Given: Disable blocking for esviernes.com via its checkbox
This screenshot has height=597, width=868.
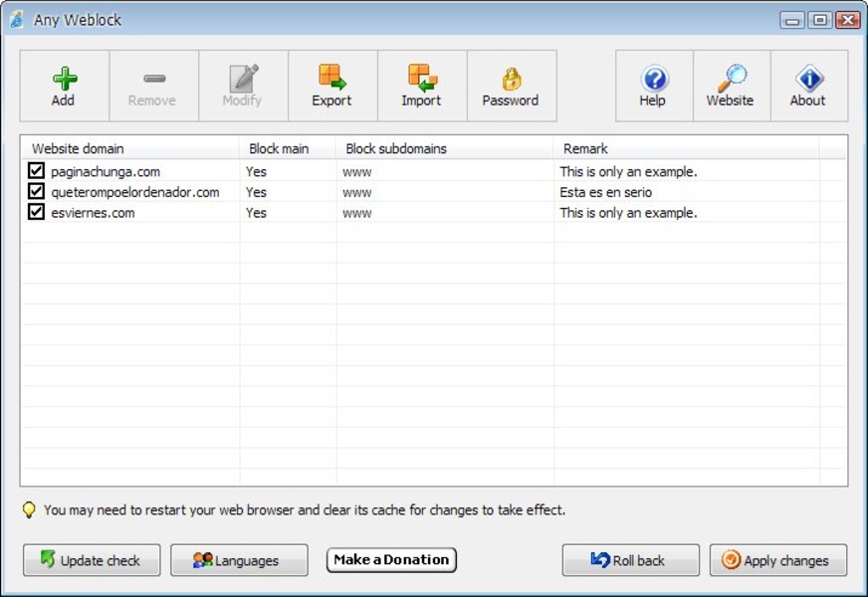Looking at the screenshot, I should click(36, 213).
